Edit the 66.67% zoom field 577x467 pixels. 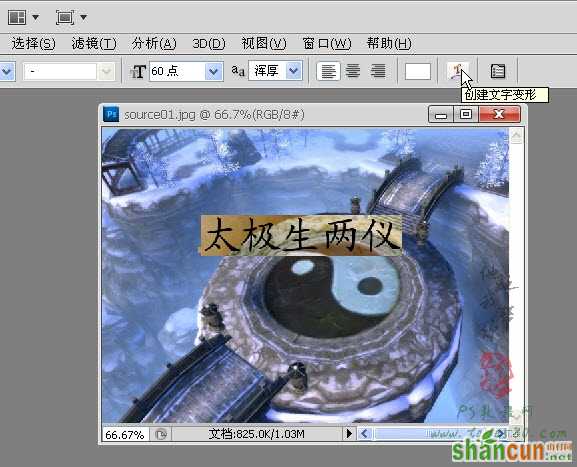[x=125, y=435]
